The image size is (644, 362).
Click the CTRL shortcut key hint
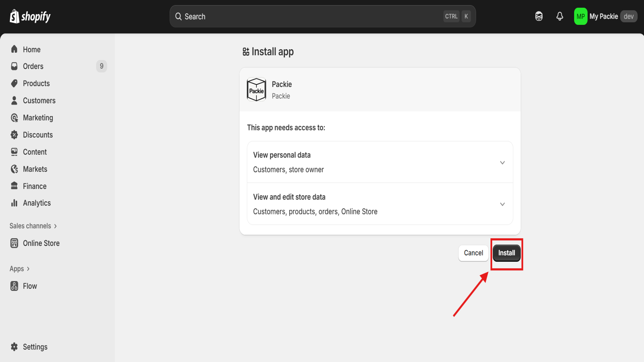[451, 16]
